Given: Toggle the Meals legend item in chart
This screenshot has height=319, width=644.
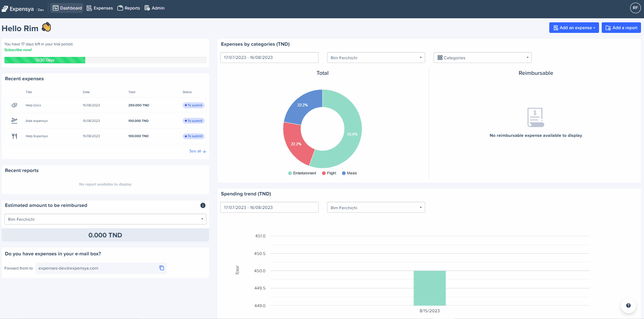Looking at the screenshot, I should tap(349, 173).
